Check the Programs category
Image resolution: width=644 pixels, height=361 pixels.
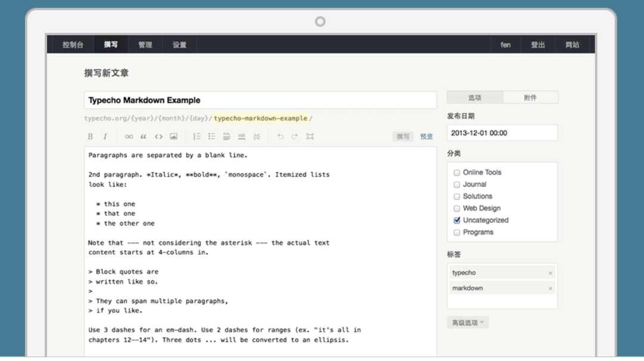point(457,232)
